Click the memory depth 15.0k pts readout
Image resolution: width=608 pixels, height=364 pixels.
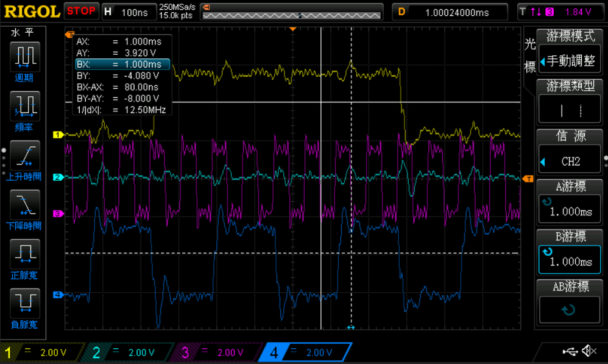175,15
